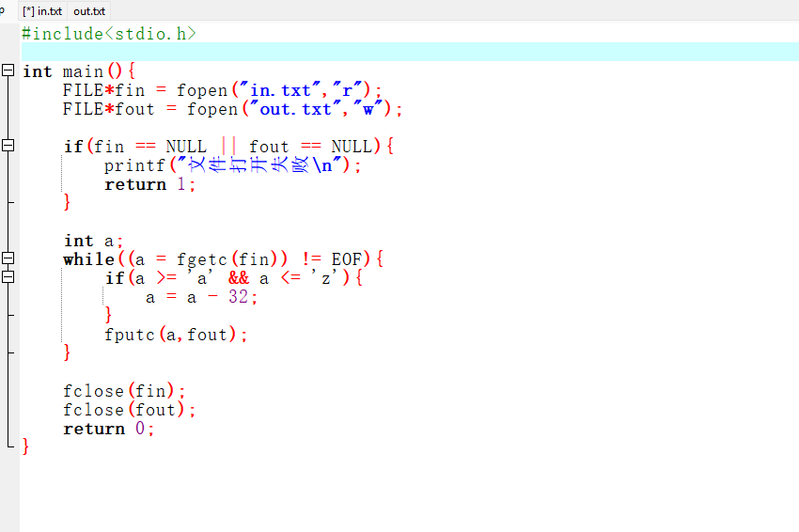Click the 'a = a - 32;' statement
This screenshot has height=532, width=799.
(201, 297)
